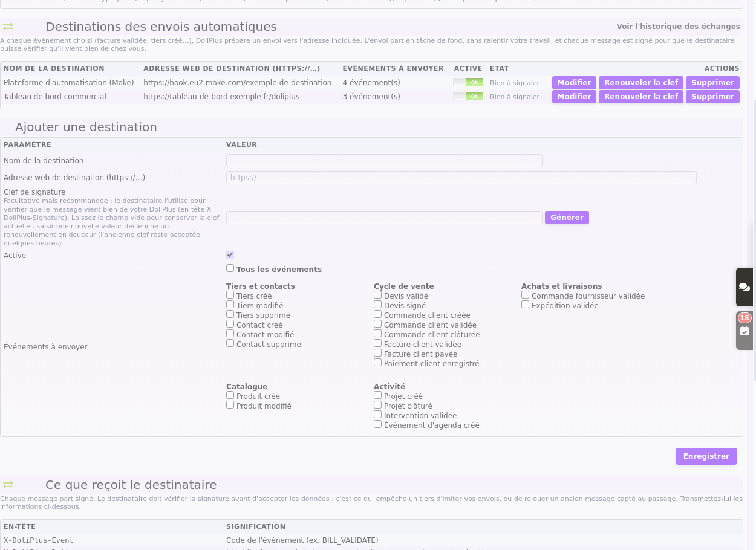Click the URL https://hook.eu2.make.com/exemple-de-destination

click(x=237, y=83)
